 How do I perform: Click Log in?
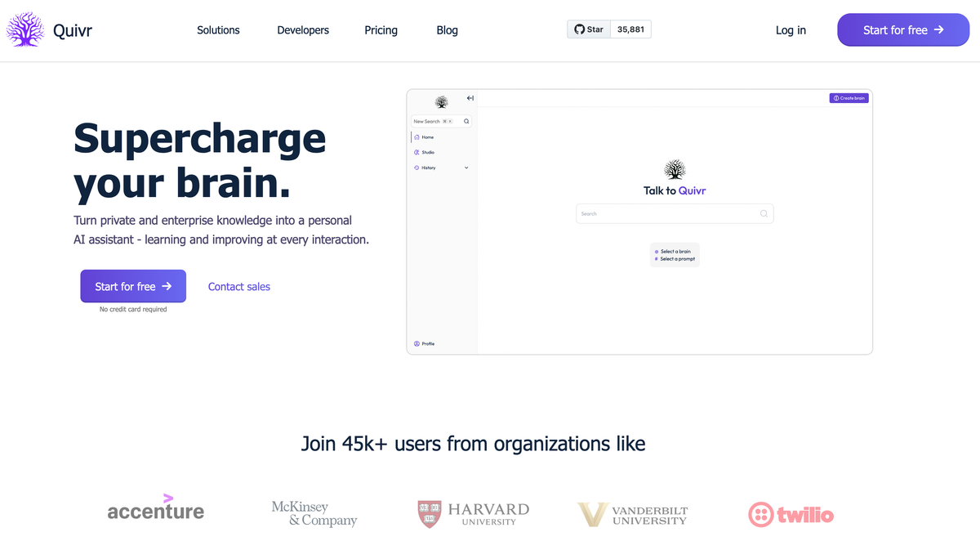coord(791,30)
